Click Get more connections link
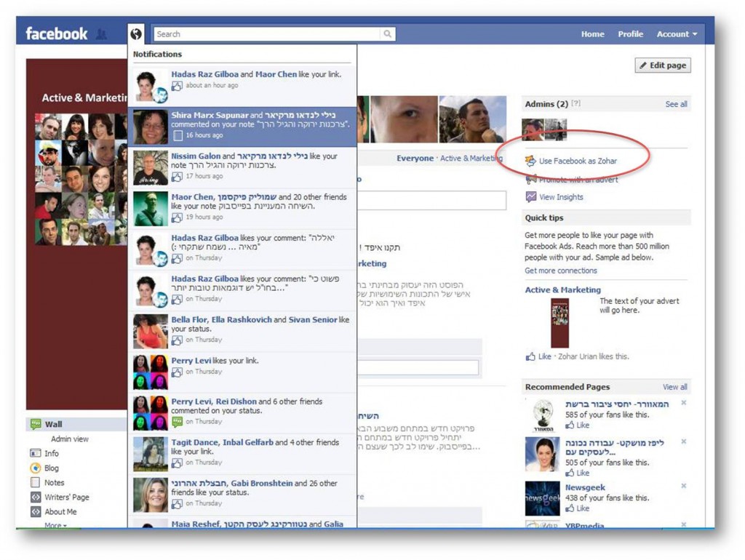Image resolution: width=745 pixels, height=560 pixels. pyautogui.click(x=561, y=271)
